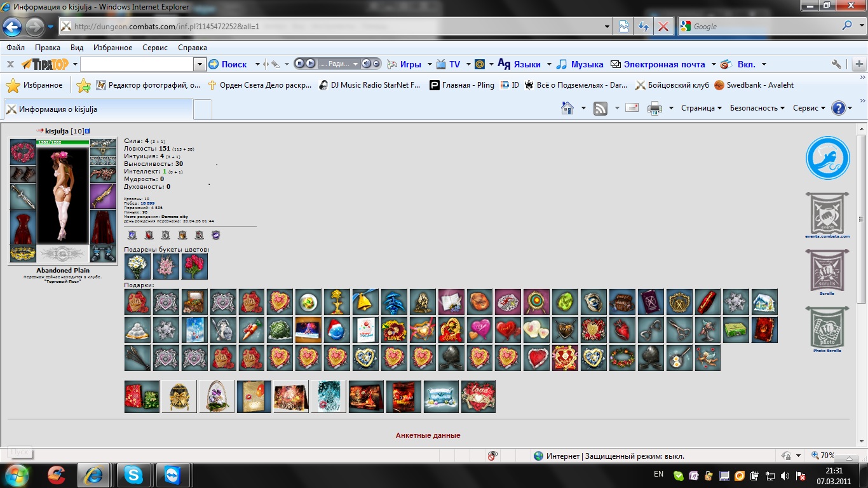The height and width of the screenshot is (488, 868).
Task: Click the silver dagger weapon slot
Action: pos(23,196)
